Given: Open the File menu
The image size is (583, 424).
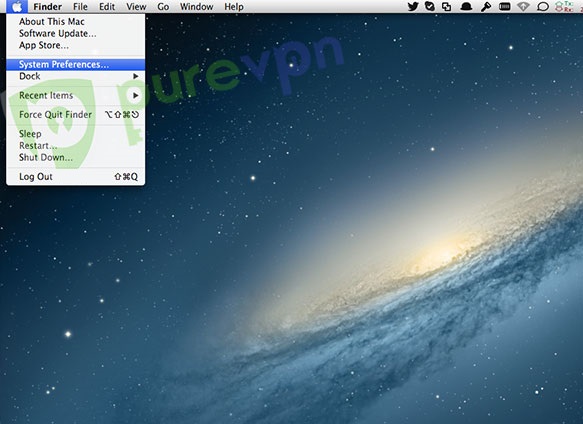Looking at the screenshot, I should [x=80, y=7].
